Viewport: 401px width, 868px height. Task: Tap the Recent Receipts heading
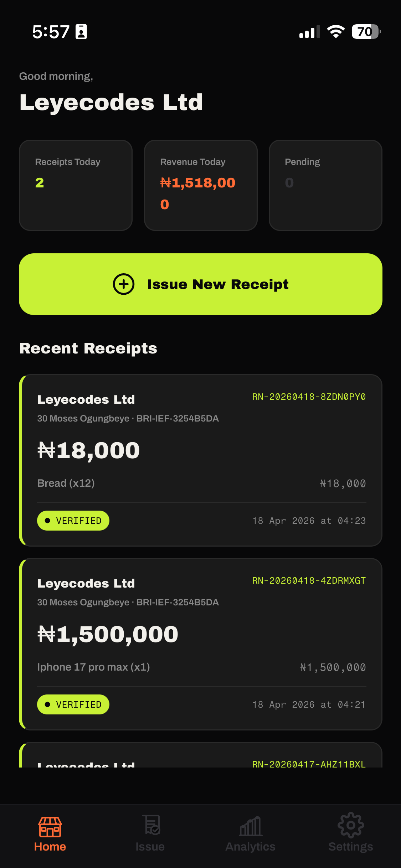88,348
